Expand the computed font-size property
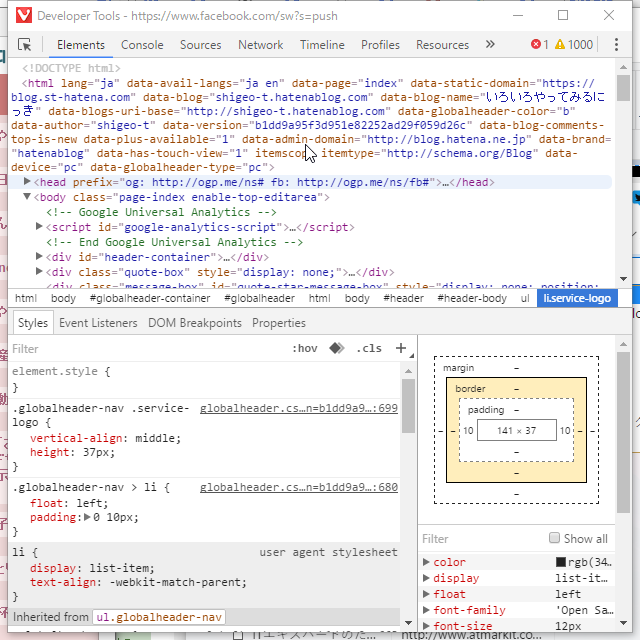 coord(426,626)
